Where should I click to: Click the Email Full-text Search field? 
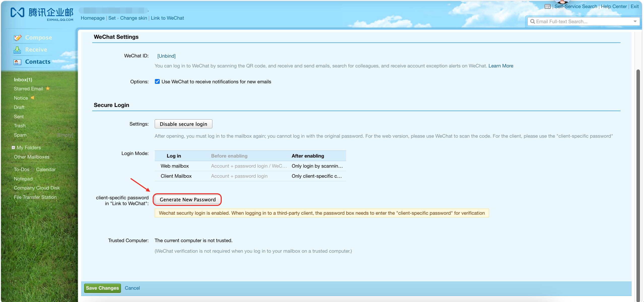coord(583,21)
